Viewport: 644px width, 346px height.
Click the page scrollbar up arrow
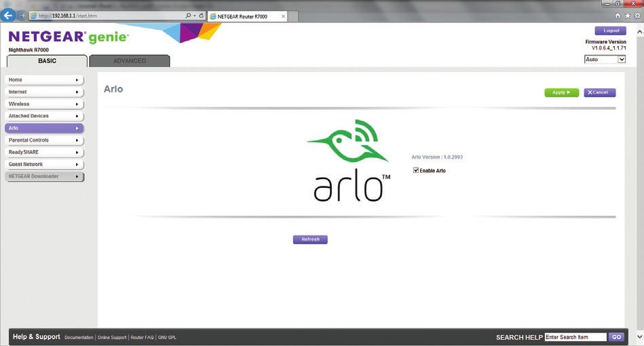[639, 32]
